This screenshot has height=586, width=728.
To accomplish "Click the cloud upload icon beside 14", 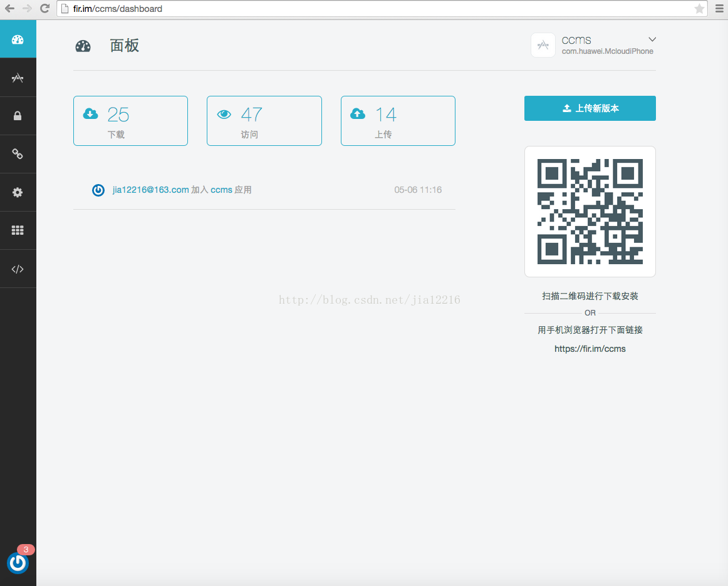I will pos(358,114).
